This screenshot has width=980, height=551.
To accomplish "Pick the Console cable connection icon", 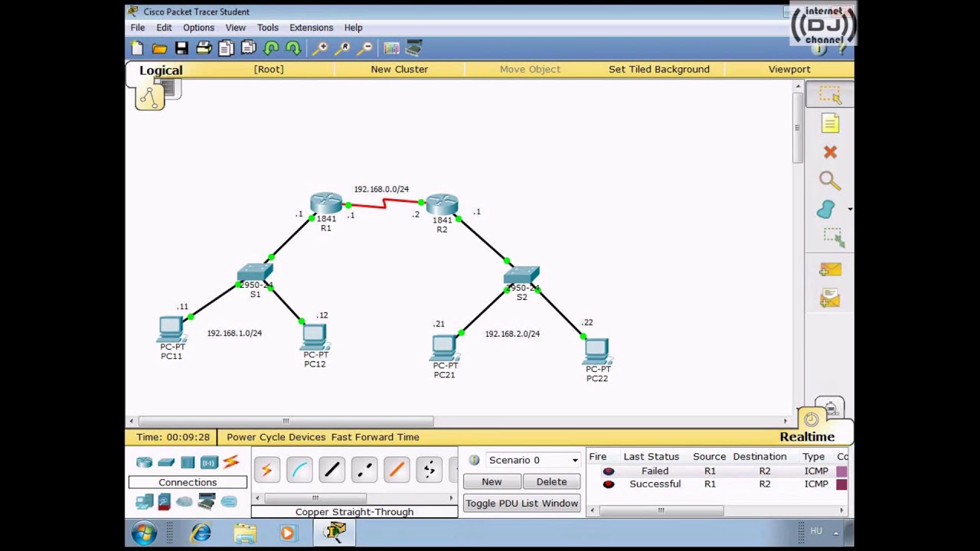I will coord(299,469).
